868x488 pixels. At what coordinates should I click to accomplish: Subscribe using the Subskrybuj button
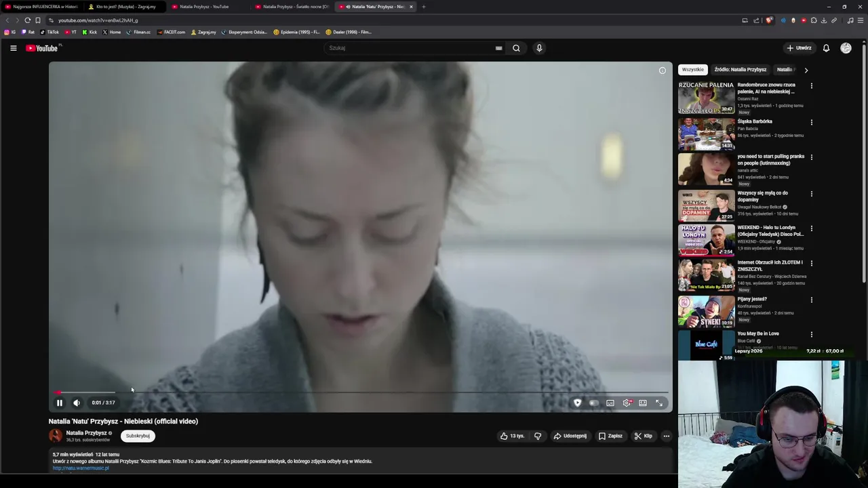click(138, 436)
